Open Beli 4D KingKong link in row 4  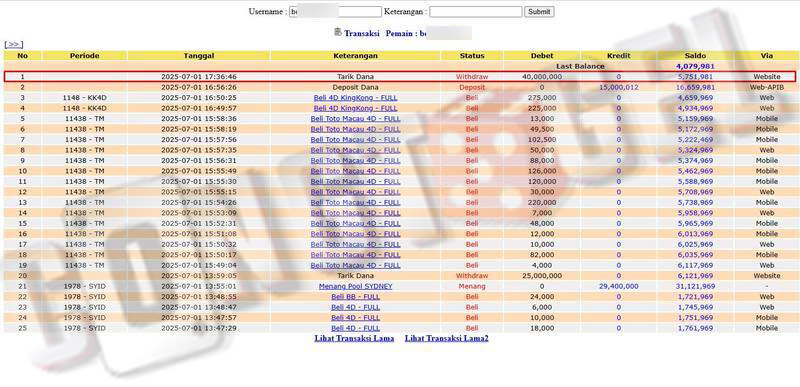(356, 108)
